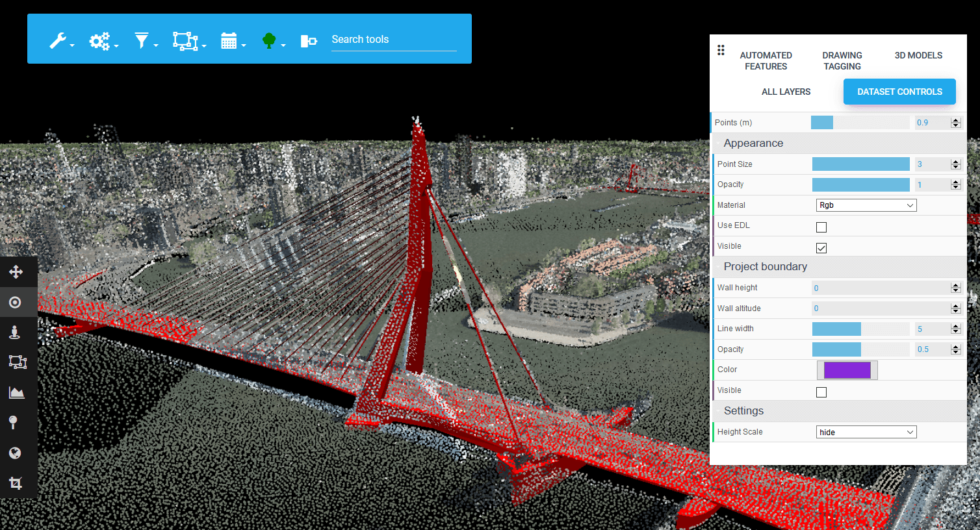Image resolution: width=980 pixels, height=530 pixels.
Task: Switch to 3D Models tab
Action: click(918, 55)
